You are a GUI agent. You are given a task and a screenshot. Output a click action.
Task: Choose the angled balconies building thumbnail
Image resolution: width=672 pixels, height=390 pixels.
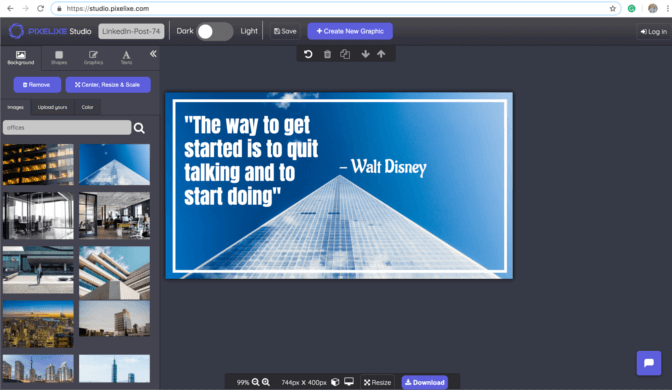114,273
